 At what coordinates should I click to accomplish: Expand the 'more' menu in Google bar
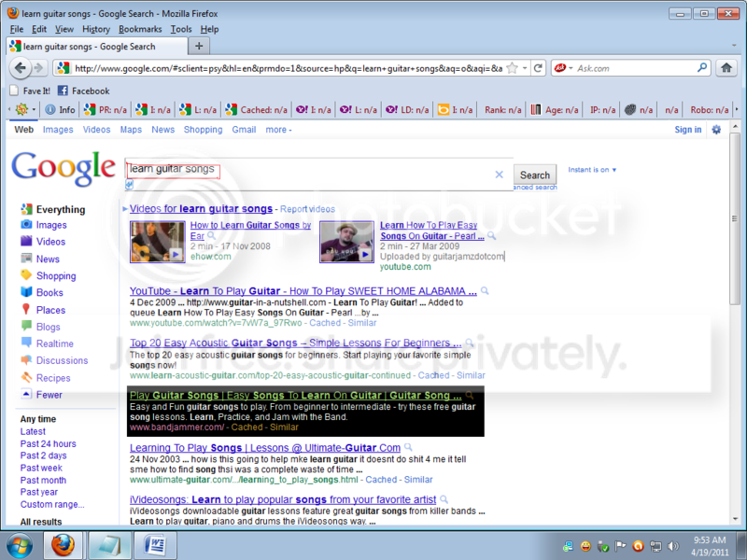278,130
